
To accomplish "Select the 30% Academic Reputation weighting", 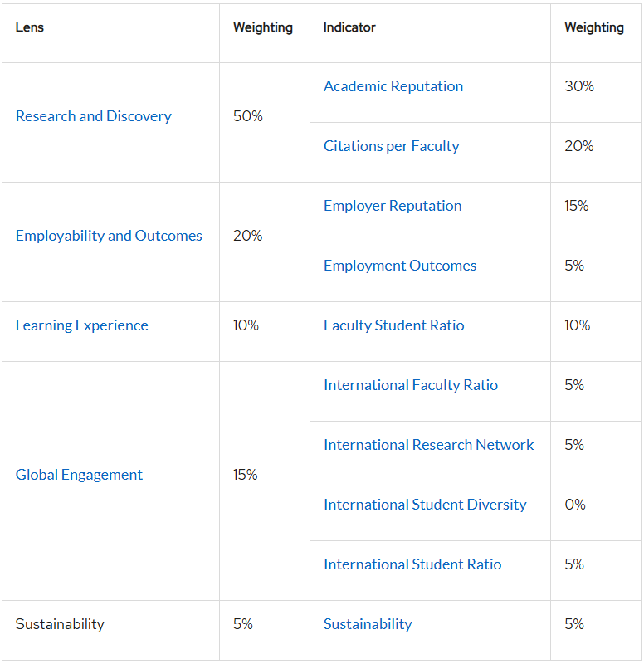I will point(579,86).
